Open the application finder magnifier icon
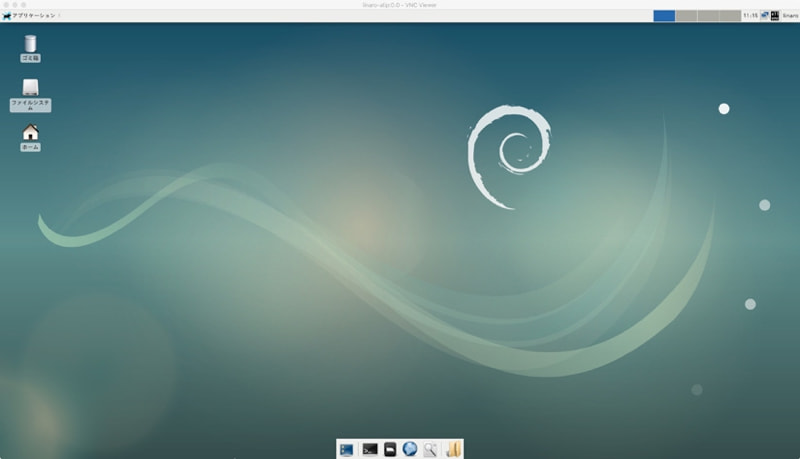Image resolution: width=800 pixels, height=459 pixels. point(430,449)
